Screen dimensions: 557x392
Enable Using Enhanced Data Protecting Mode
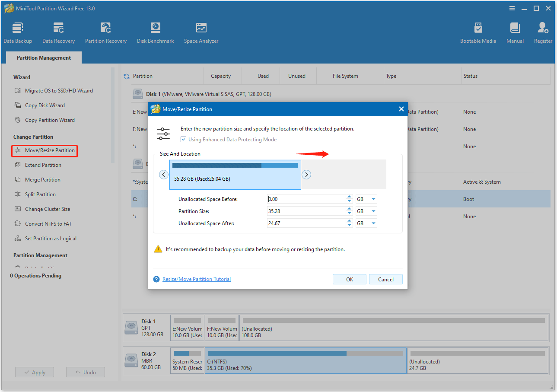click(x=183, y=139)
